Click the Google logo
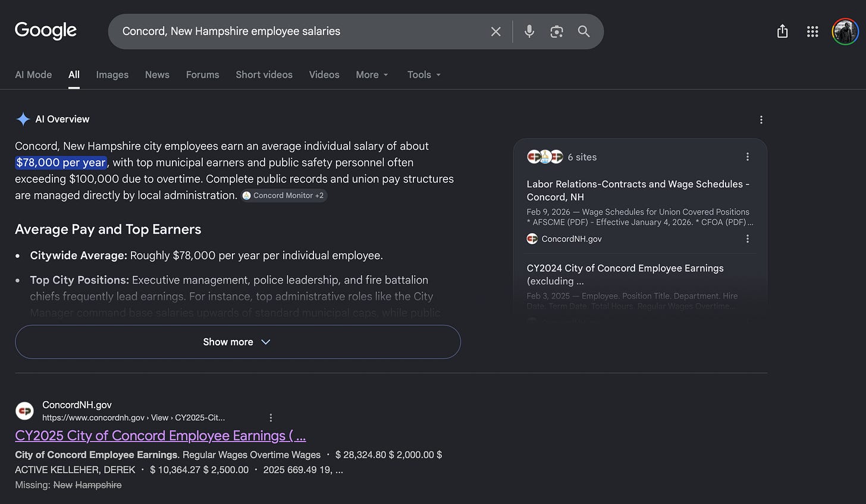866x504 pixels. (46, 31)
